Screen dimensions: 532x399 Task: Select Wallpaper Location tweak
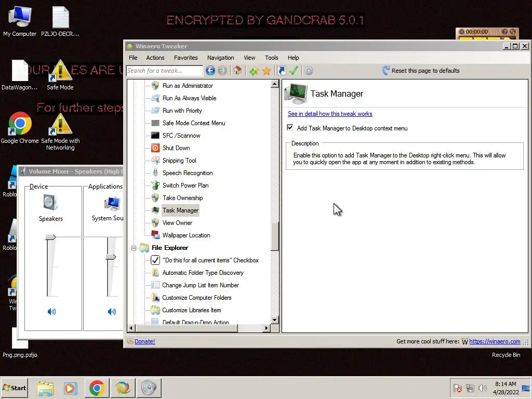point(187,235)
